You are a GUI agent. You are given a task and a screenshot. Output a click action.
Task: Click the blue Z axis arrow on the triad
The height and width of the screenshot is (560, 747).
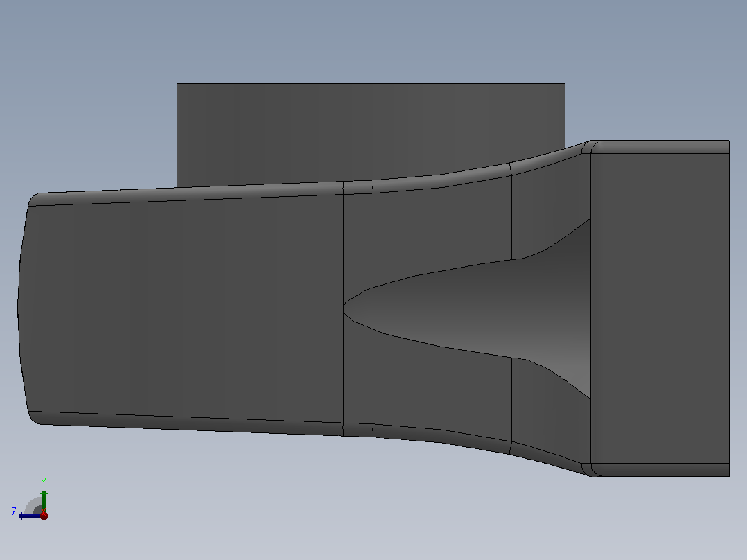point(28,516)
